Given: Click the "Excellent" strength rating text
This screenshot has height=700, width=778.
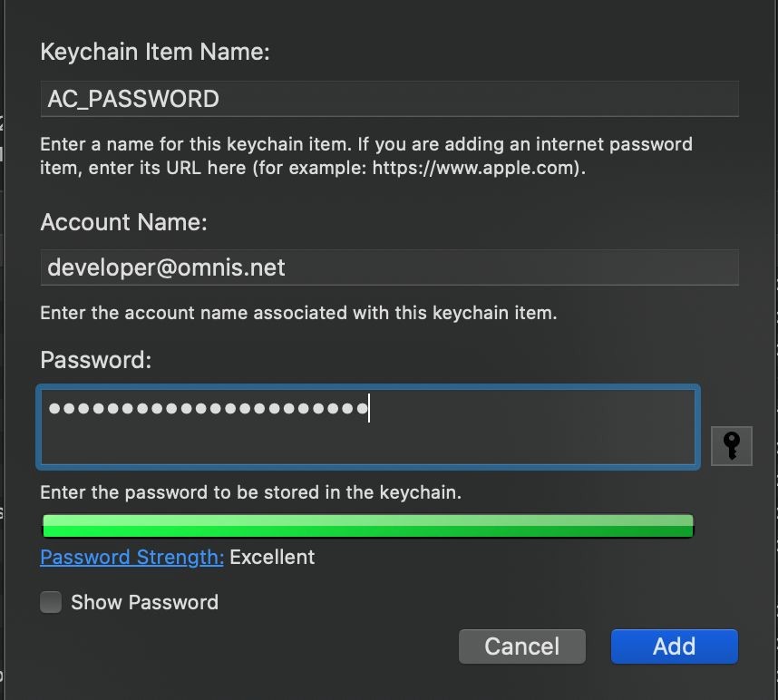Looking at the screenshot, I should (x=272, y=557).
